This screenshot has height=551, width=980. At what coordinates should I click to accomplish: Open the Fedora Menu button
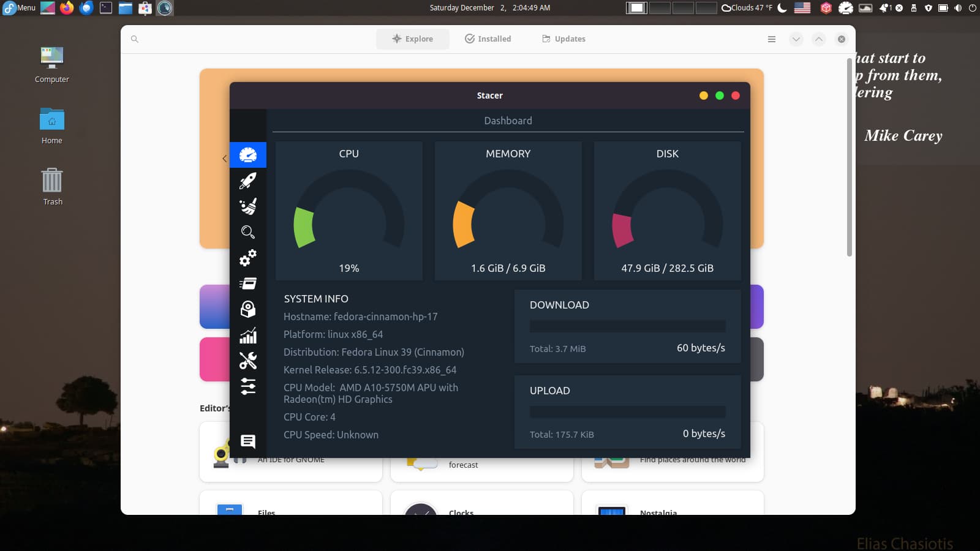pyautogui.click(x=19, y=8)
